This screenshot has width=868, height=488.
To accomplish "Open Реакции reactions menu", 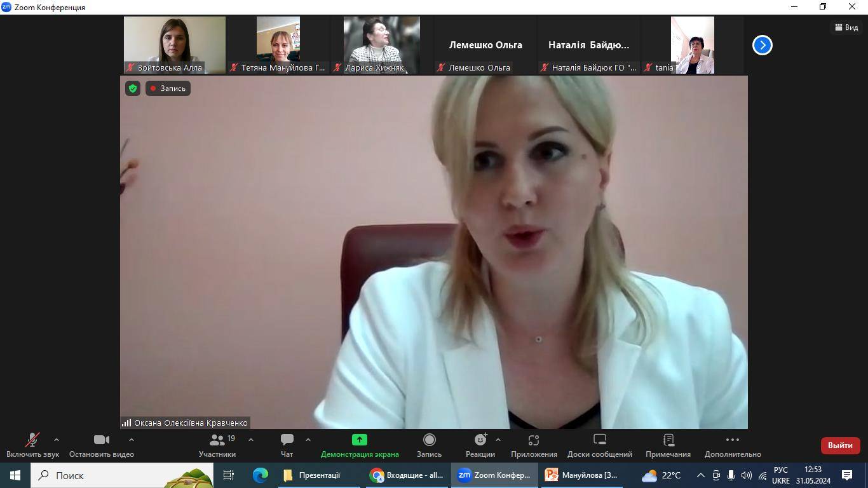I will (480, 445).
